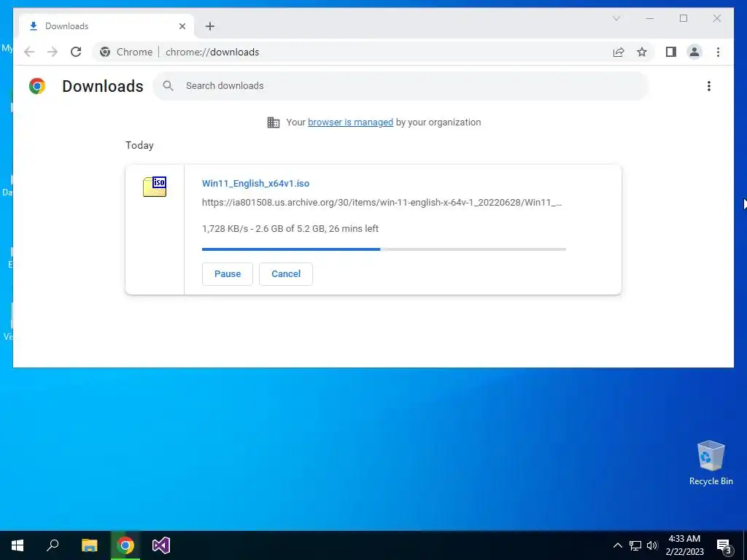
Task: Open the Chrome side panel
Action: [x=671, y=52]
